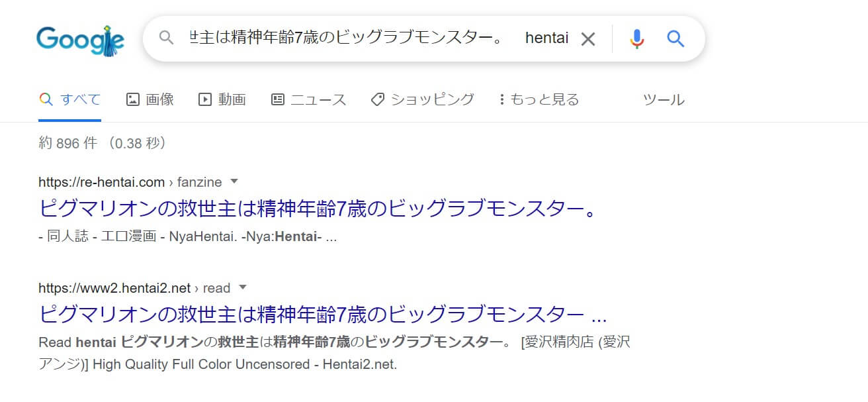Click the https://www2.hentai2.net › read URL text
Viewport: 868px width, 402px height.
click(134, 288)
